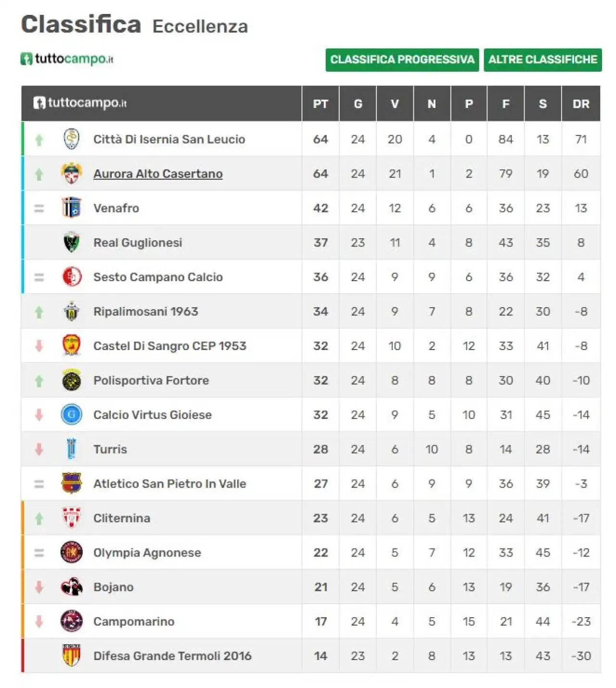This screenshot has width=616, height=688.
Task: Click the tuttocampo.it logo above the table
Action: pos(67,59)
